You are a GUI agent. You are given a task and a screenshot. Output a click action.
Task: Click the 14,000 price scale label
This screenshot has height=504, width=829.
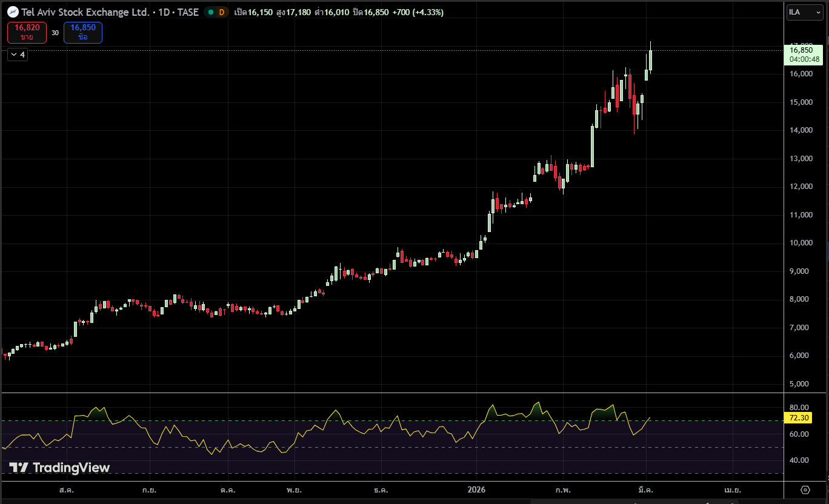801,130
